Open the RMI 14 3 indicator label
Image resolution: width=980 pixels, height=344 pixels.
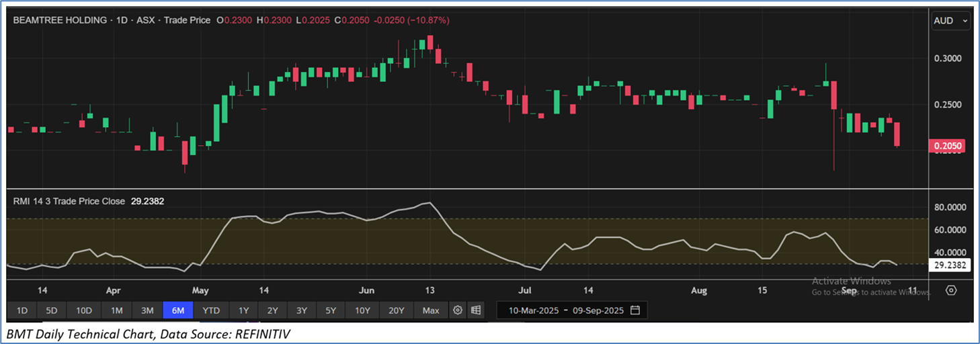tap(69, 200)
